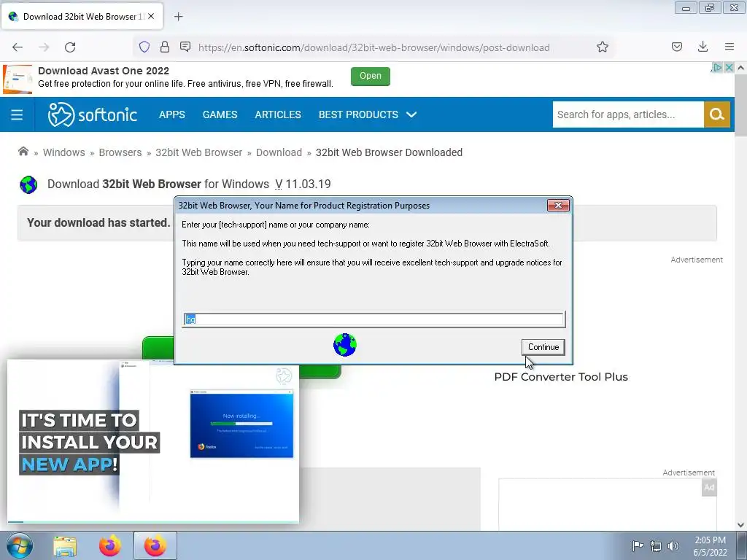Reload the page with the refresh icon
The height and width of the screenshot is (560, 747).
point(70,47)
